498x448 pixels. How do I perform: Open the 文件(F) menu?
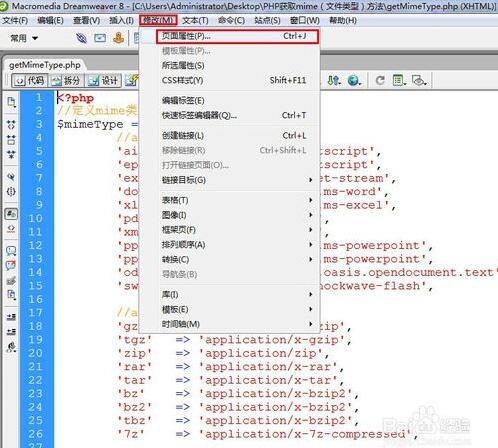pos(15,21)
